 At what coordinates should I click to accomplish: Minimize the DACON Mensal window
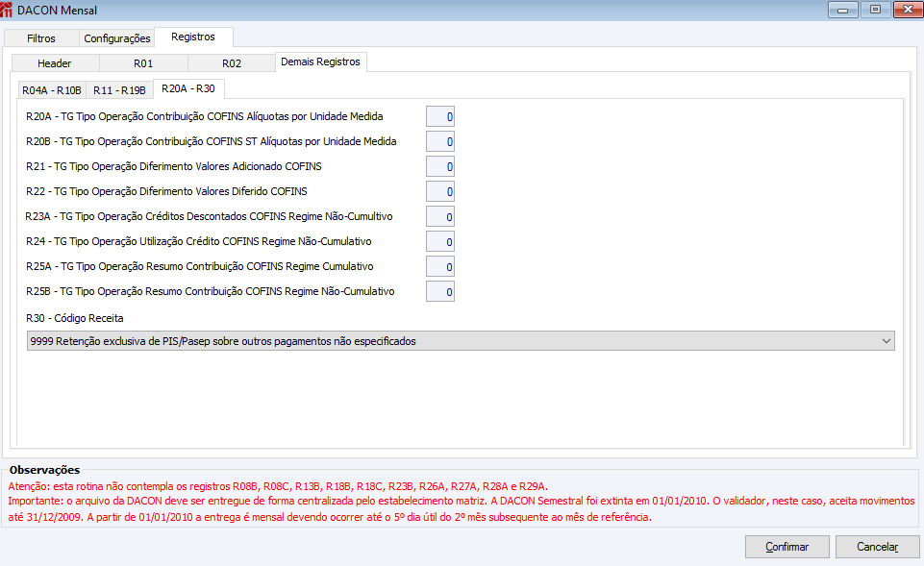tap(842, 10)
